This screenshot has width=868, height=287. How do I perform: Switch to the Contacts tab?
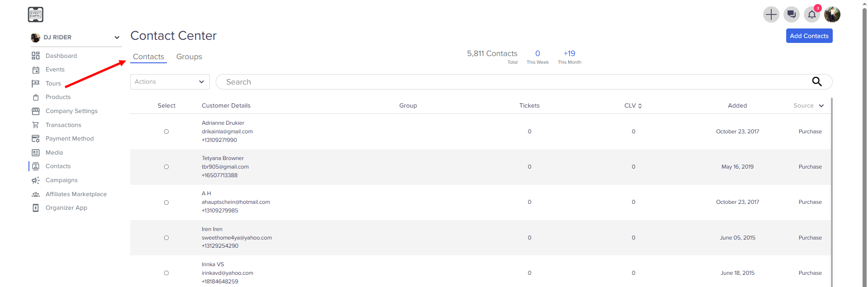148,56
